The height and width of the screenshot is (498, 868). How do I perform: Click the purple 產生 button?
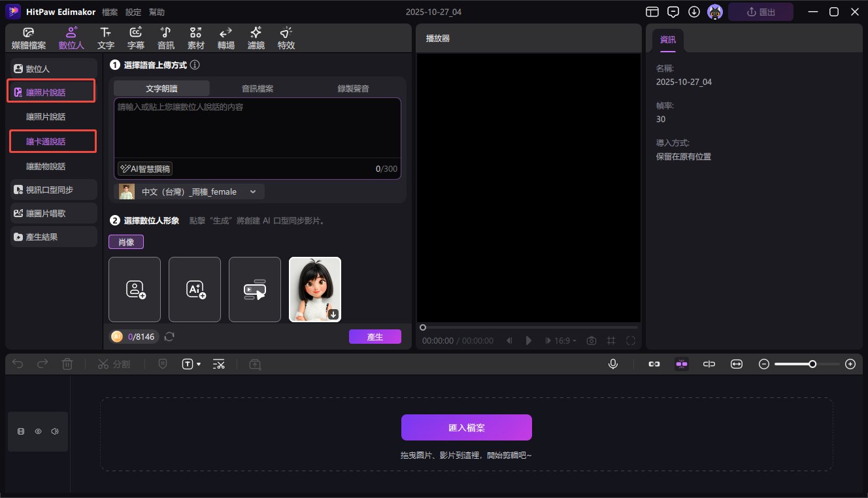375,337
